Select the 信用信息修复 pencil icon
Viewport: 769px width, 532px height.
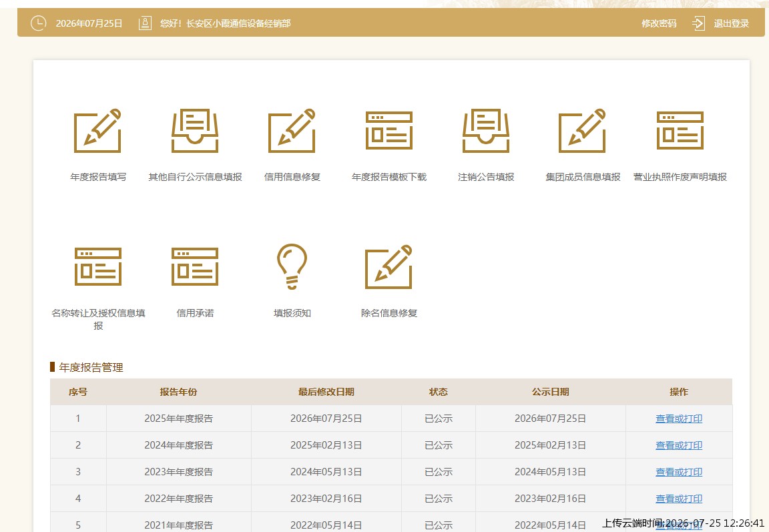pyautogui.click(x=292, y=130)
